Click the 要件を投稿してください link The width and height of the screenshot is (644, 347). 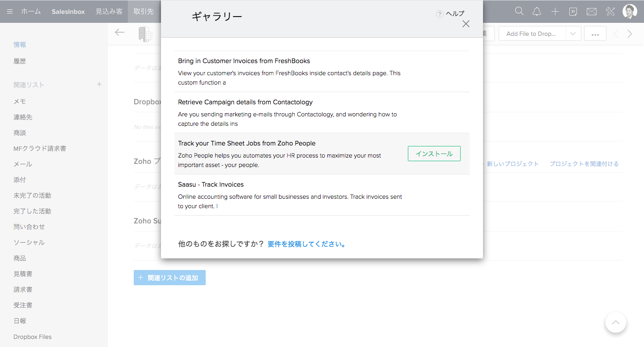(307, 244)
